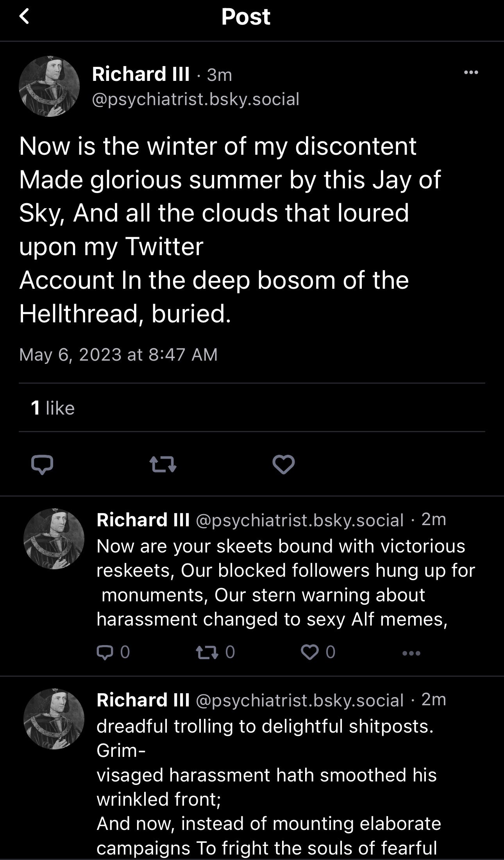Open avatar on the 'dreadful trolling' reply
This screenshot has width=504, height=860.
tap(54, 719)
